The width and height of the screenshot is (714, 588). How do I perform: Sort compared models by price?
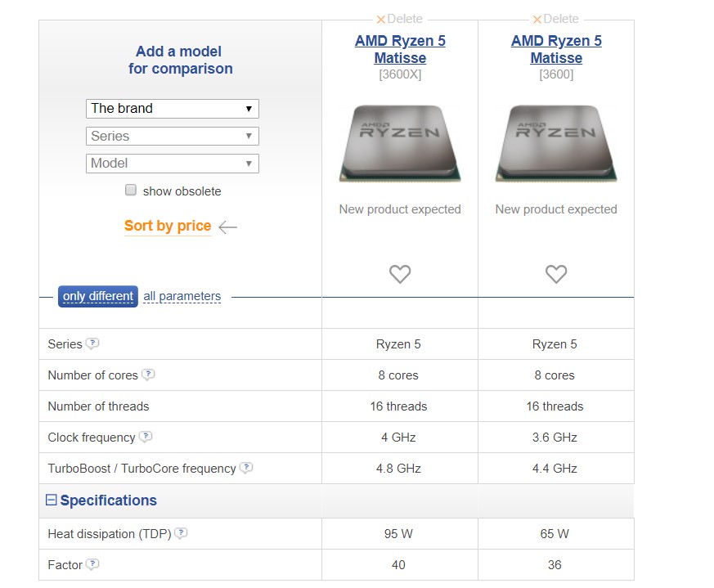pos(168,226)
